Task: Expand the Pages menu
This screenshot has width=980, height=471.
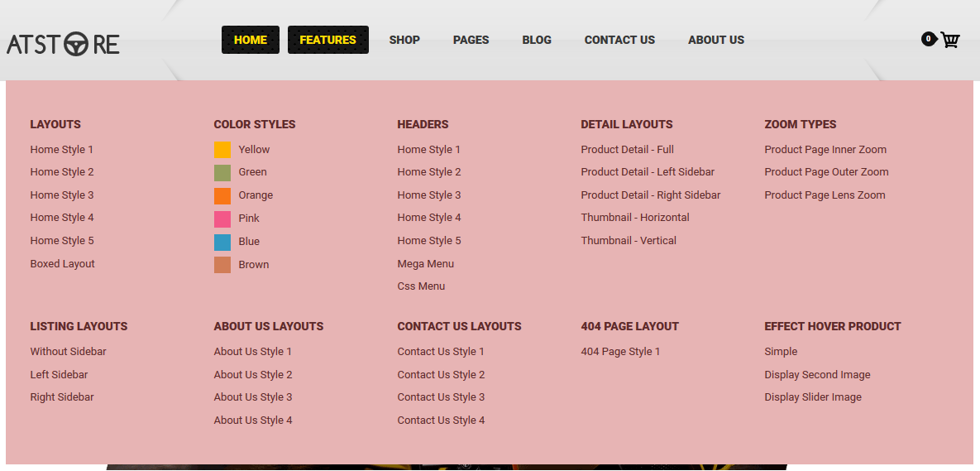Action: point(471,40)
